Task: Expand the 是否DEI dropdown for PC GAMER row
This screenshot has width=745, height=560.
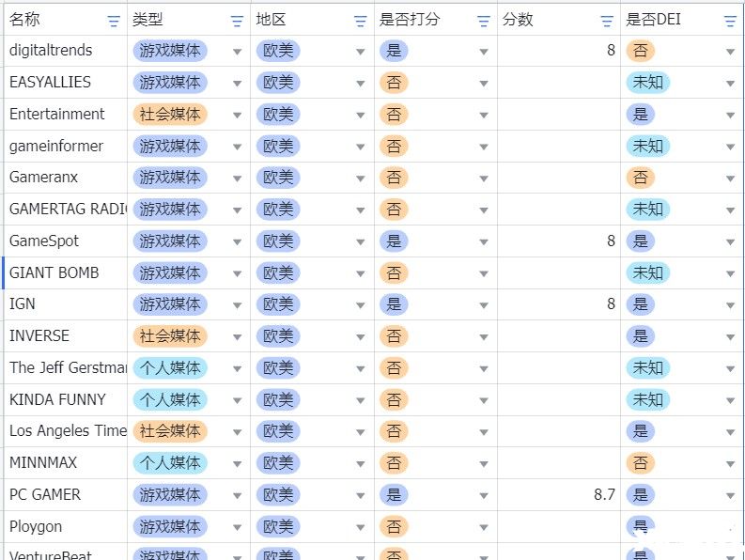Action: click(730, 496)
